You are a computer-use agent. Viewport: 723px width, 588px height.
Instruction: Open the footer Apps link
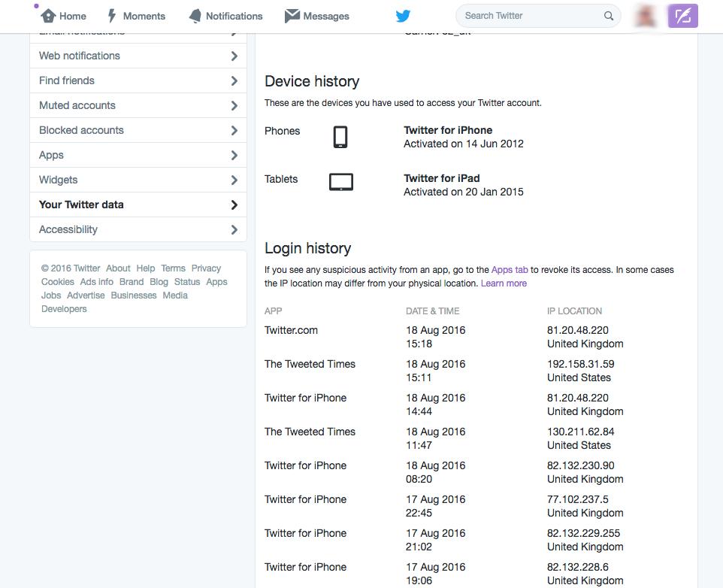(x=216, y=282)
